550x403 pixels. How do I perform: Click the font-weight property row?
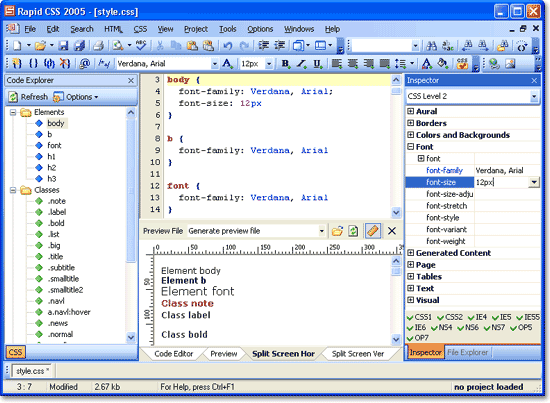coord(472,241)
